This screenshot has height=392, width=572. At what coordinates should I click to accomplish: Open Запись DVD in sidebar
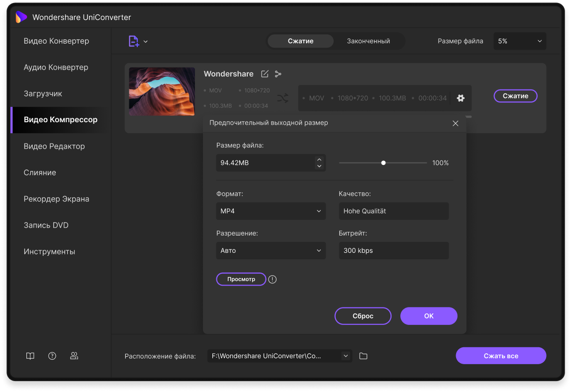(46, 225)
